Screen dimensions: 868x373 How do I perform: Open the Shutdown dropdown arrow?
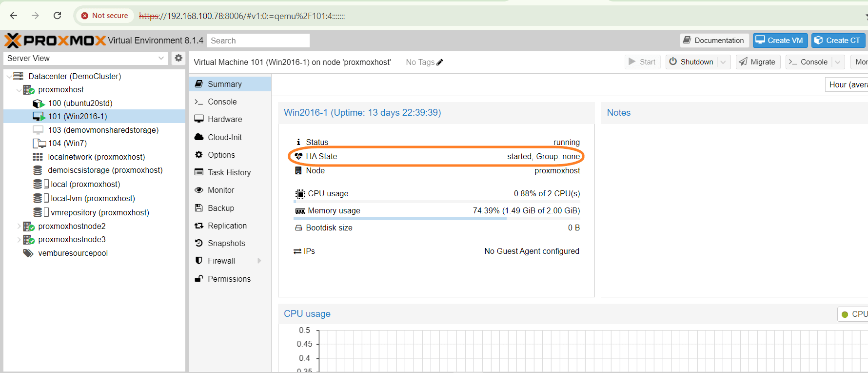coord(724,62)
